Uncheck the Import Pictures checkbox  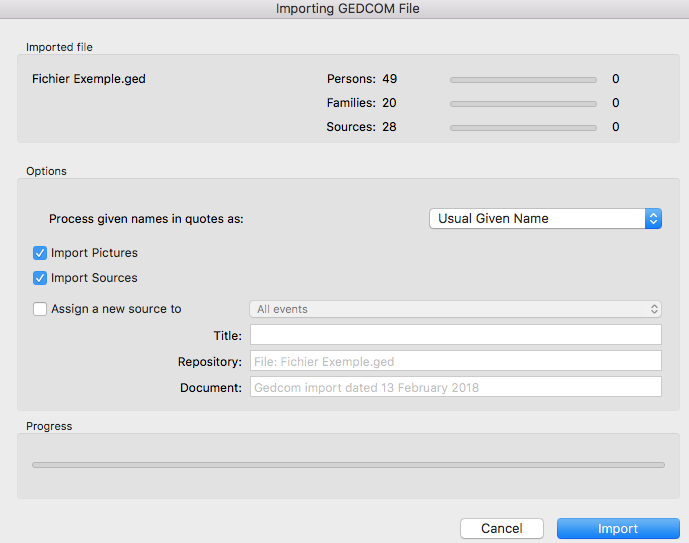[40, 253]
